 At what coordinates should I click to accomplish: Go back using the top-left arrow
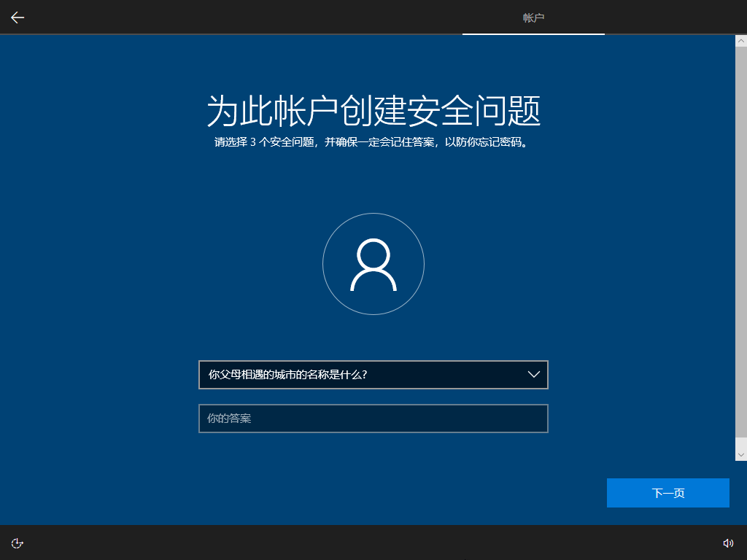18,17
